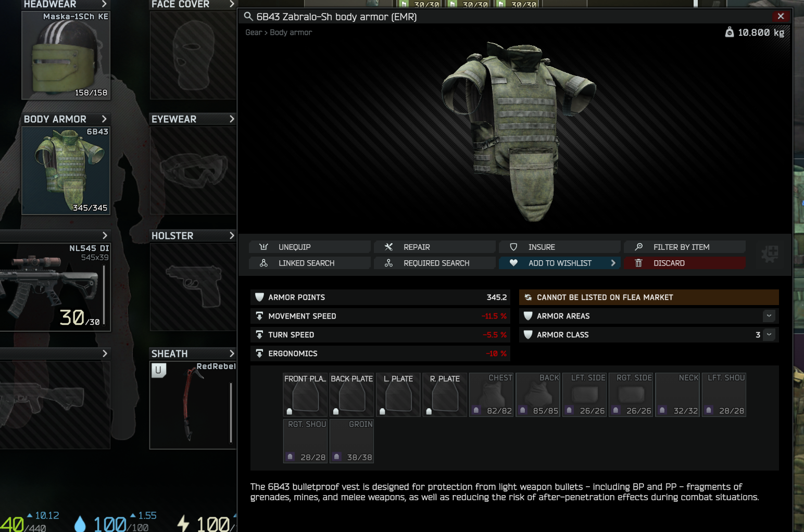Viewport: 804px width, 532px height.
Task: Select the empty Face Cover balaclava slot
Action: pyautogui.click(x=193, y=55)
